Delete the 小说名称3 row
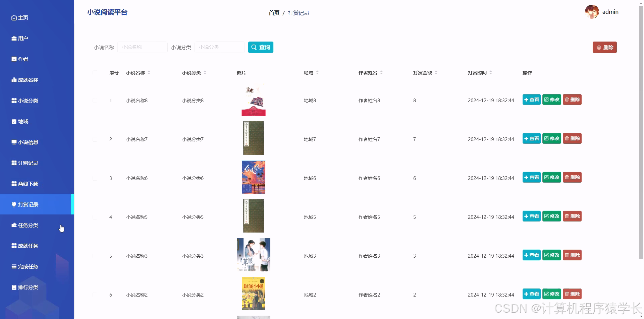Image resolution: width=644 pixels, height=319 pixels. (x=572, y=255)
